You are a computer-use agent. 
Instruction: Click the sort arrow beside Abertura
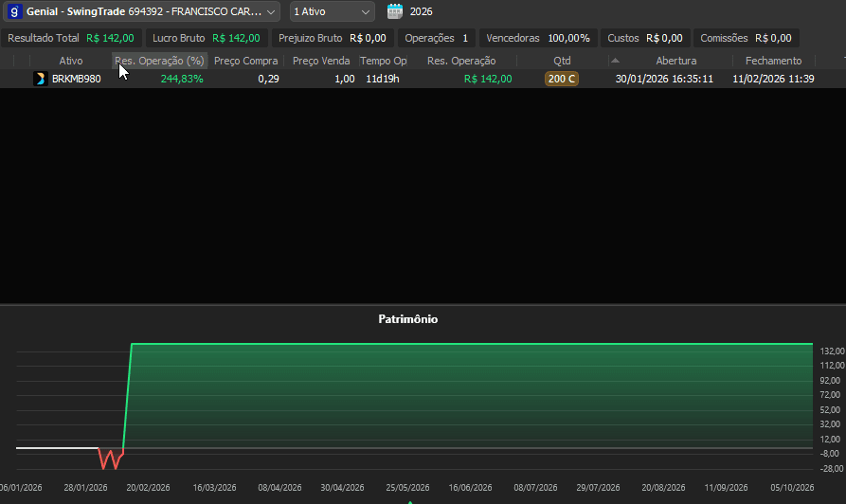pos(615,61)
